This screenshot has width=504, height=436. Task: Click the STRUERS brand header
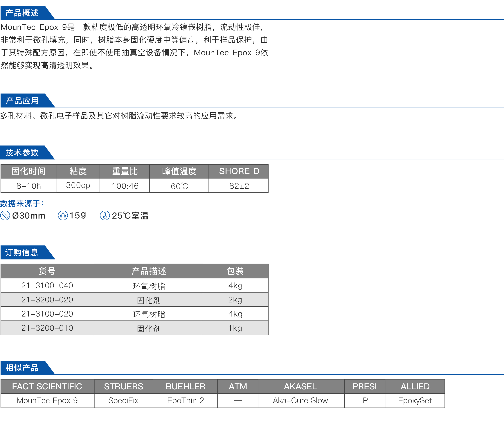(x=124, y=387)
